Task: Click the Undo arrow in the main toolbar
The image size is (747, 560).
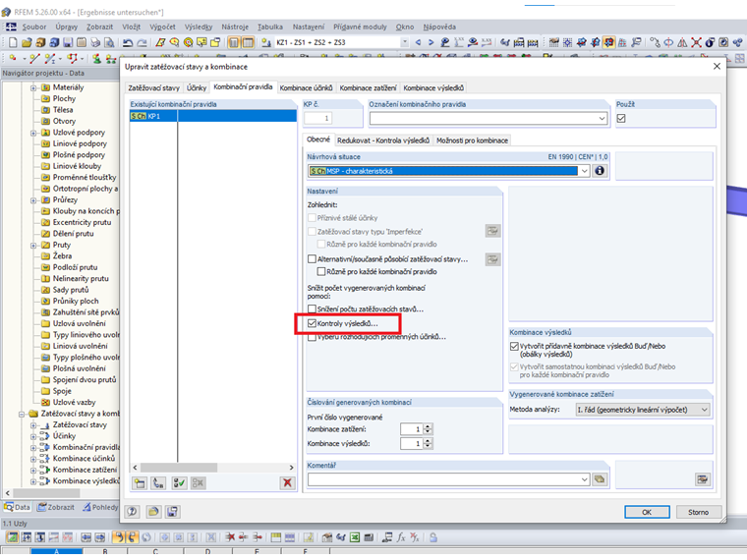Action: click(x=128, y=42)
